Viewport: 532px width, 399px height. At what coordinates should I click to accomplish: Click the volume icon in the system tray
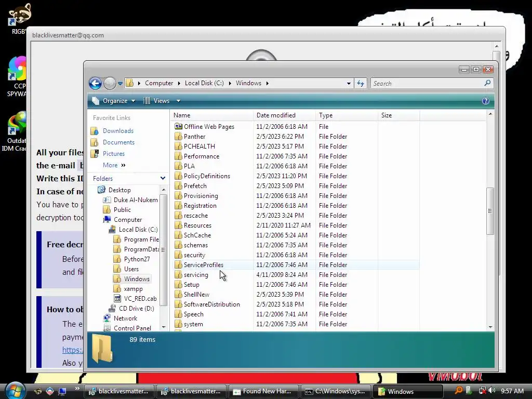[x=492, y=391]
